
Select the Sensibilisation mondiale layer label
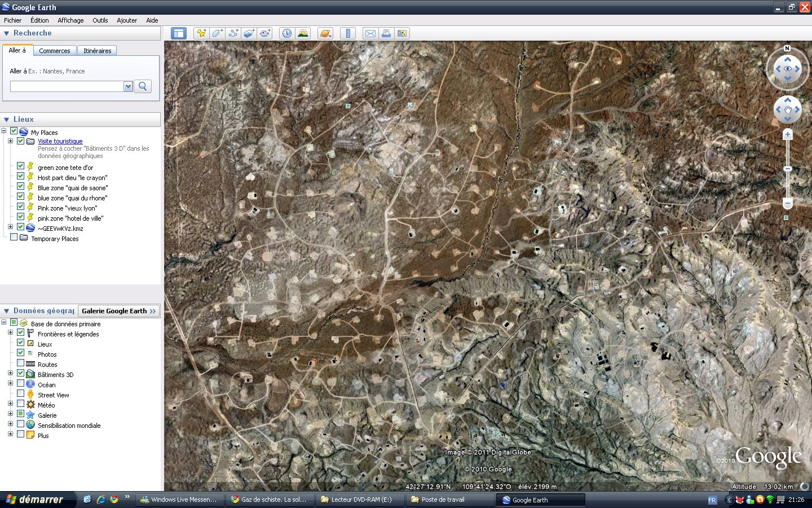point(69,426)
